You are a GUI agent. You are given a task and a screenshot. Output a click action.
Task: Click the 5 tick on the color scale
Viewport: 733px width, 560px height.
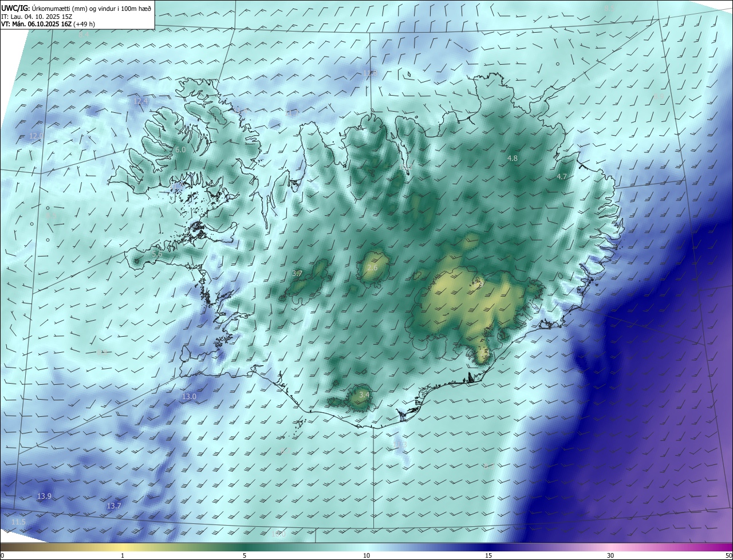tap(245, 555)
